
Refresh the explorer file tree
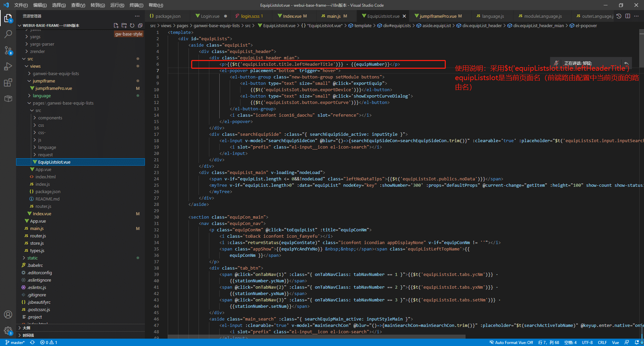pos(132,25)
